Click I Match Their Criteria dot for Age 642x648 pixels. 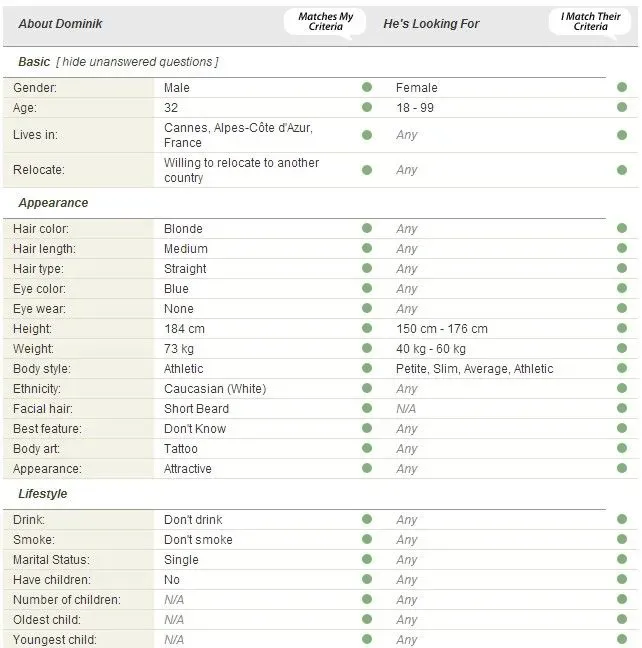622,108
